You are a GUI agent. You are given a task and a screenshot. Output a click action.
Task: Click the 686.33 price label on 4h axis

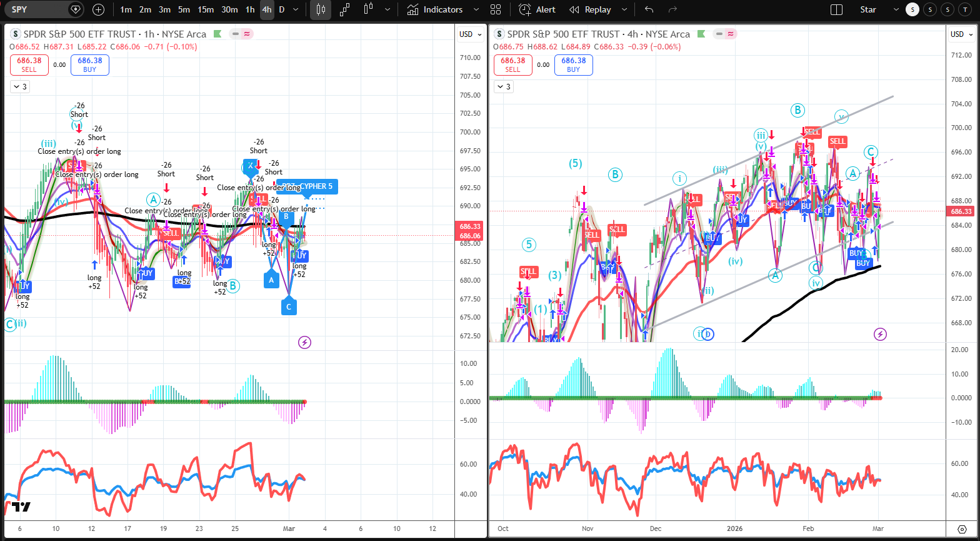coord(961,211)
